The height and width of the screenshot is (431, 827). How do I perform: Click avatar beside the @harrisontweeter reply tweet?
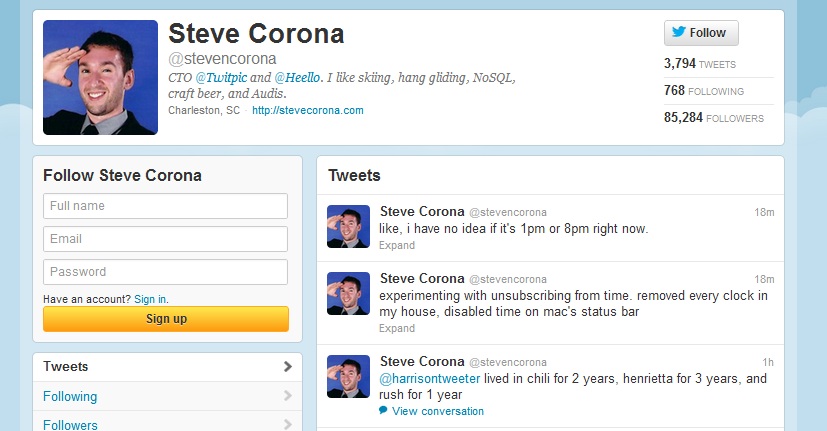click(x=348, y=376)
